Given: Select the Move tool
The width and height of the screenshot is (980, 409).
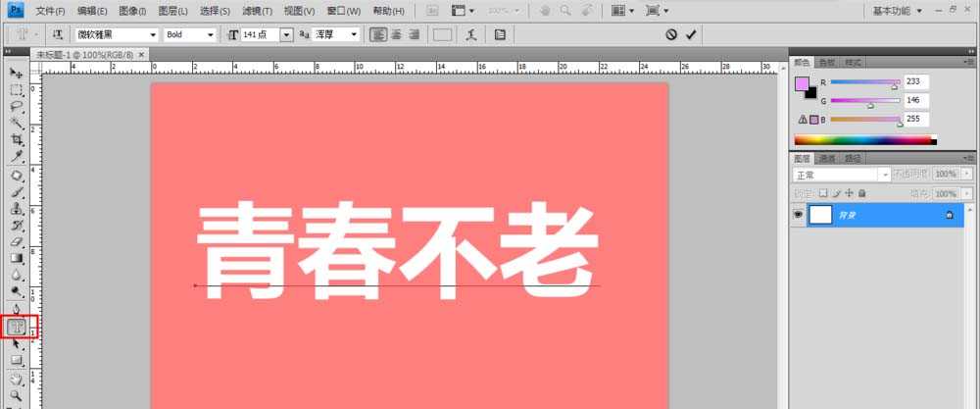Looking at the screenshot, I should (17, 74).
